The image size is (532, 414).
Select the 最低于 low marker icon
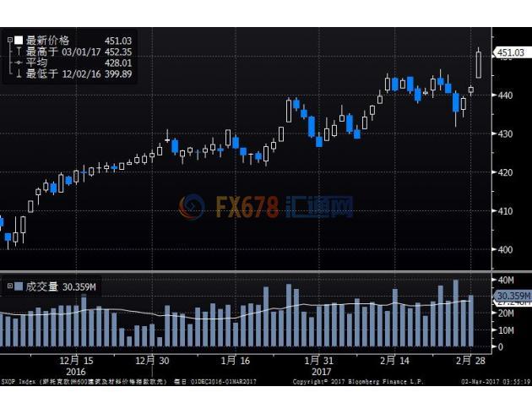tap(19, 74)
